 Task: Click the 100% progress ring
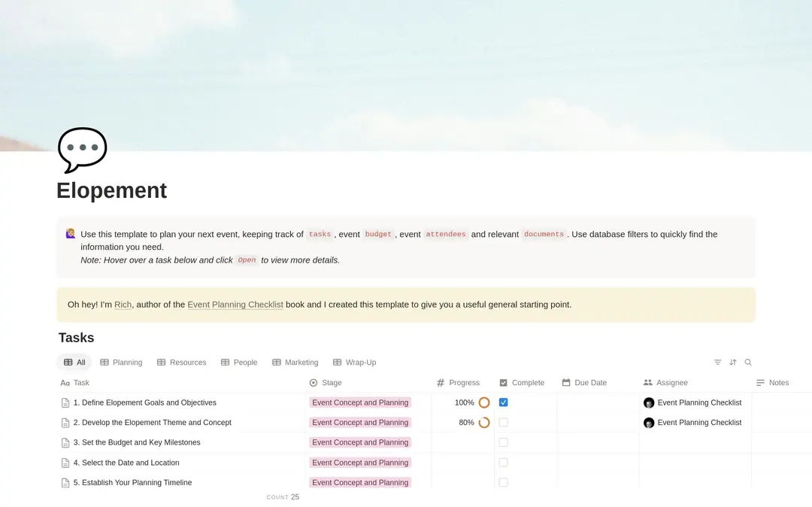[484, 403]
